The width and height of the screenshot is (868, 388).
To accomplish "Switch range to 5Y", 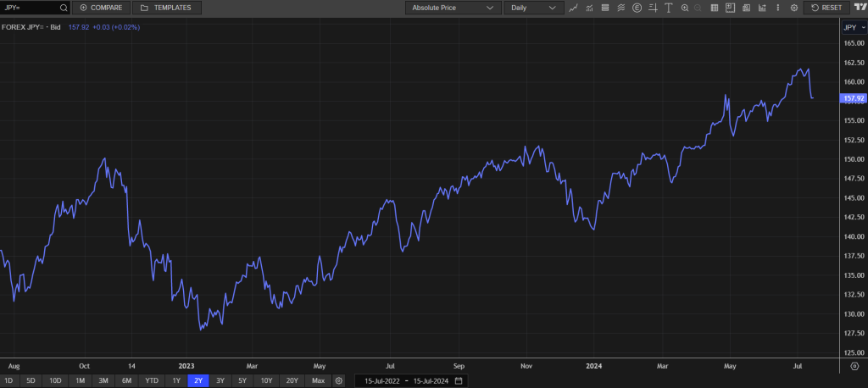I will (x=243, y=380).
